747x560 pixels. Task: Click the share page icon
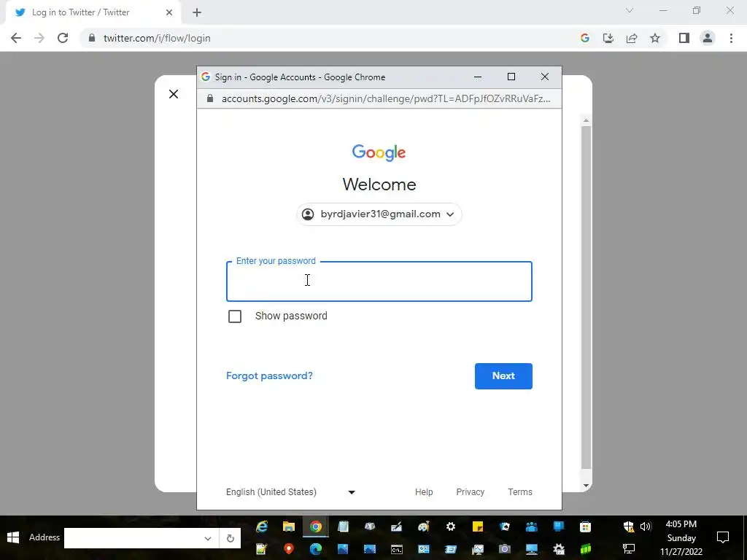tap(632, 38)
